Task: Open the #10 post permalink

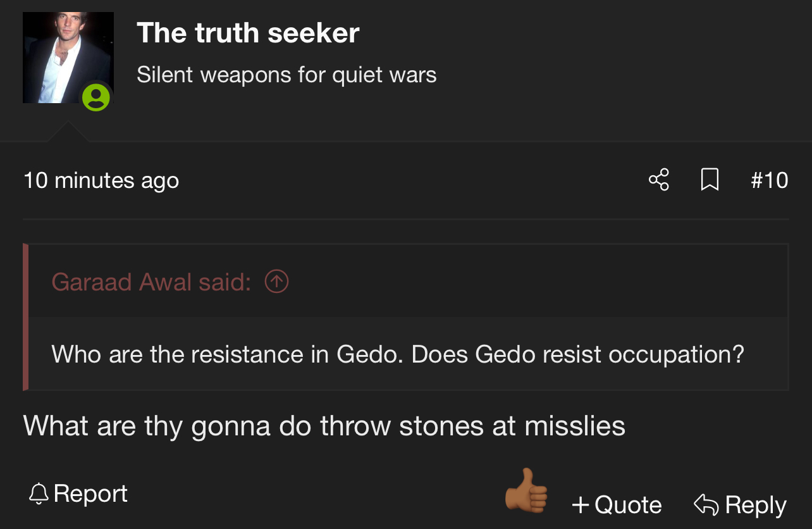Action: tap(769, 180)
